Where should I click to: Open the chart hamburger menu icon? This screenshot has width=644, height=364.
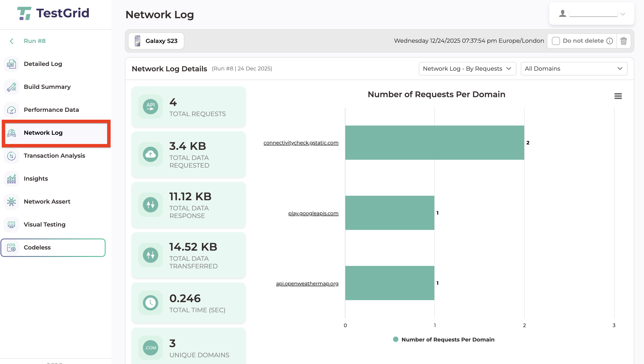(618, 96)
